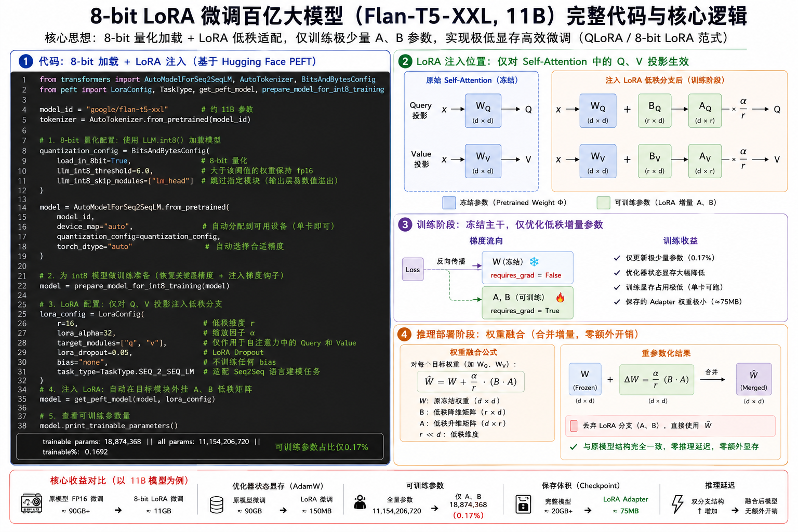Click the person icon under 可训练参数
This screenshot has width=798, height=532.
click(x=360, y=502)
